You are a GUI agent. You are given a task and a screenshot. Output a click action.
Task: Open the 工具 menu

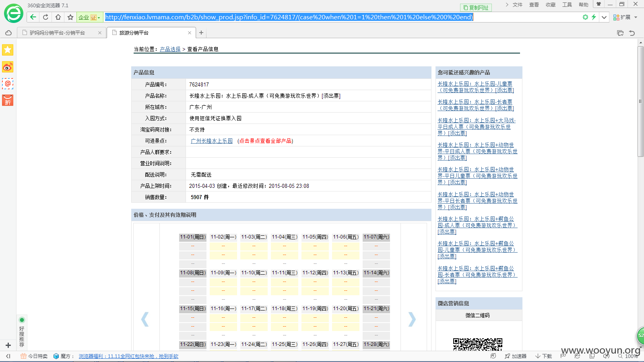pos(567,5)
